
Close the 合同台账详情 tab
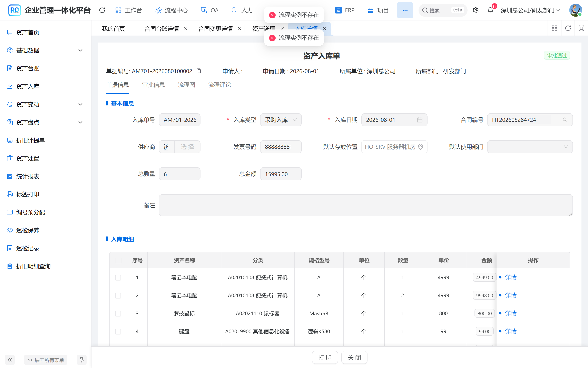(x=186, y=29)
